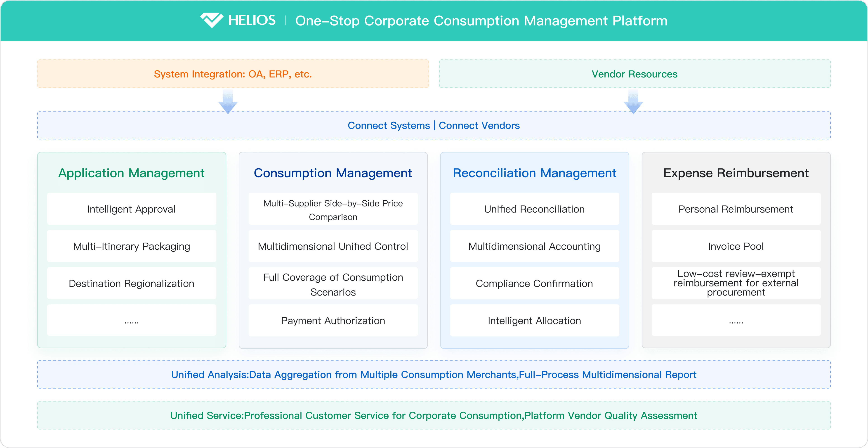The image size is (868, 448).
Task: Click the Unified Service customer service bar
Action: [434, 415]
